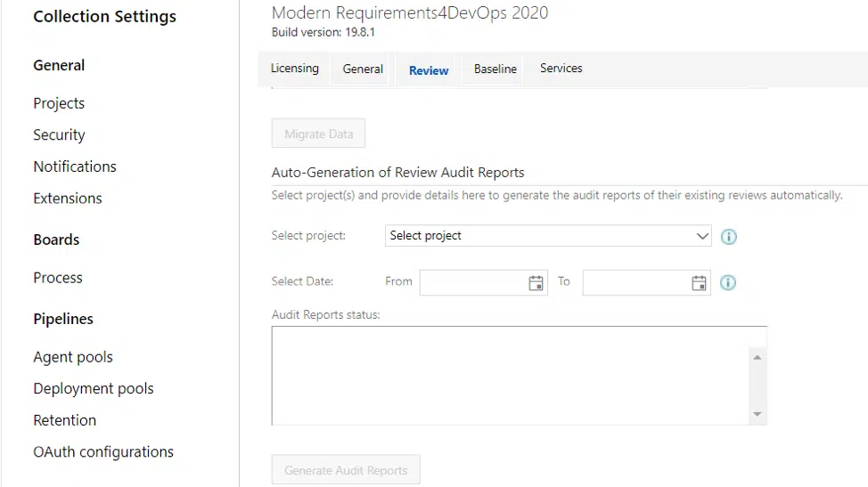Click info icon beside date range
This screenshot has width=868, height=487.
(728, 283)
